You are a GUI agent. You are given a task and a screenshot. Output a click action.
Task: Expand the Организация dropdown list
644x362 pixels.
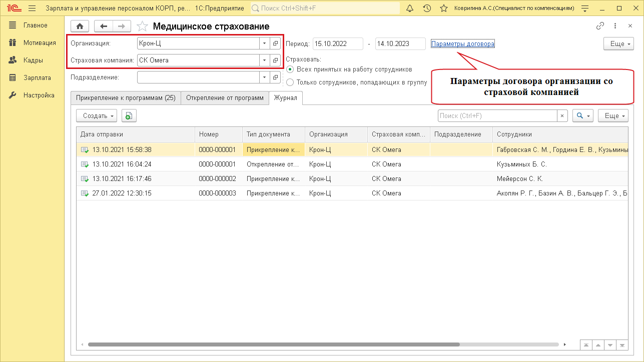264,43
